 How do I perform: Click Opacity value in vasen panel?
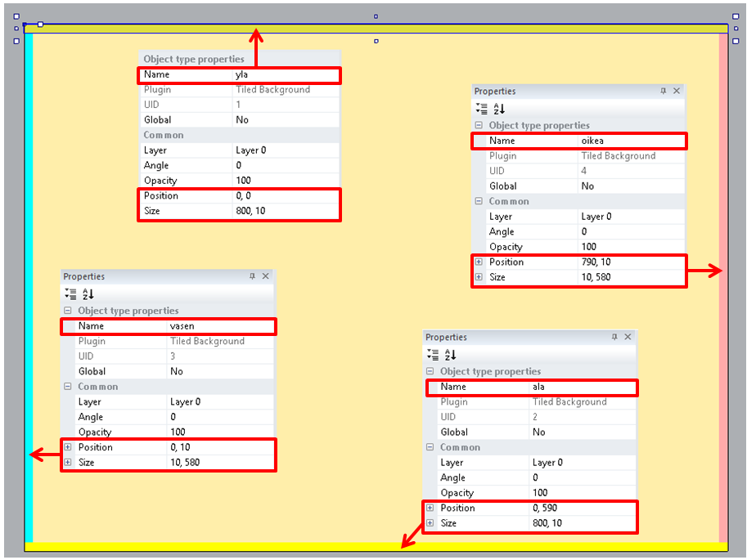tap(219, 432)
